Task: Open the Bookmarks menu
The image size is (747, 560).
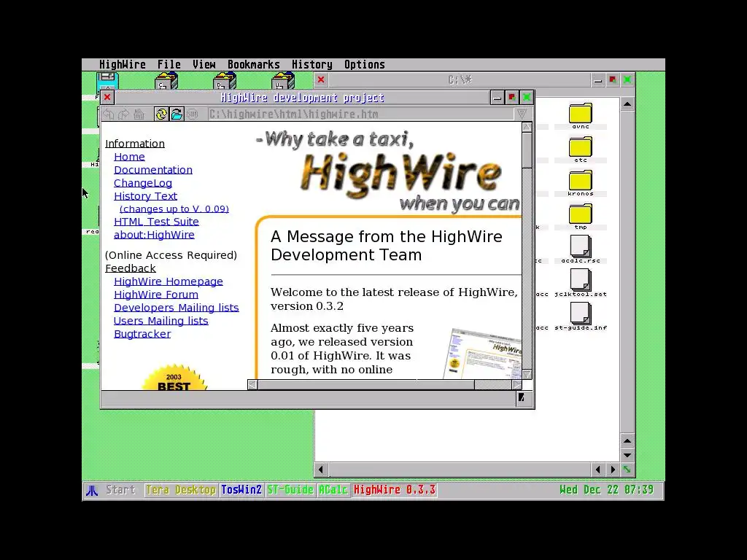Action: click(253, 65)
